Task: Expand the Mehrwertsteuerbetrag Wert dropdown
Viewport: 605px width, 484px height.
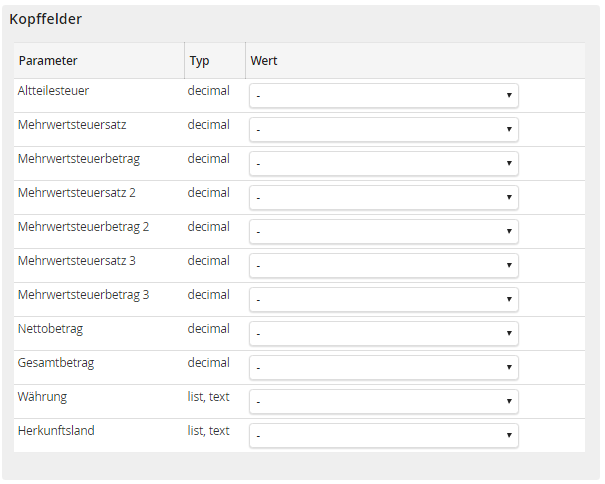Action: pyautogui.click(x=383, y=164)
